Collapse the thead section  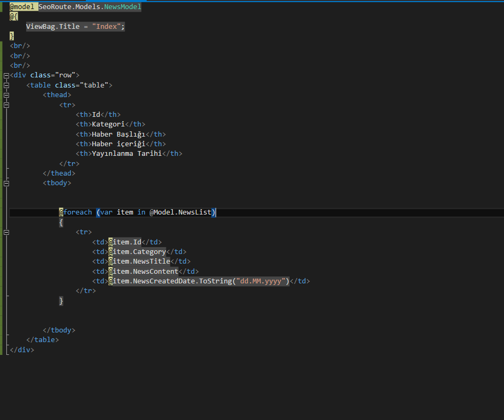6,95
